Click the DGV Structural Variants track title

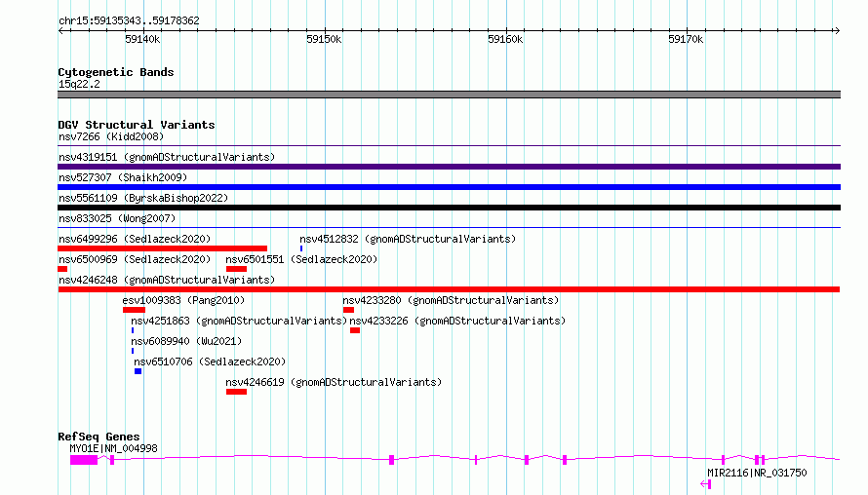pyautogui.click(x=137, y=125)
